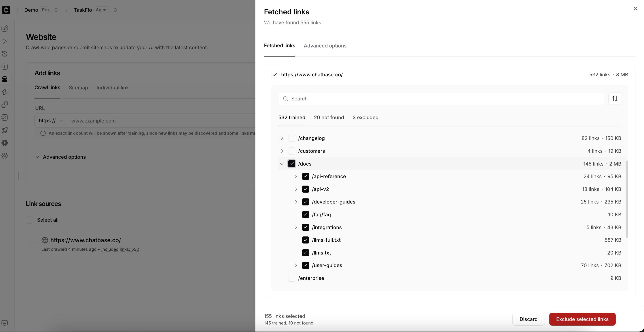Select the Crawl links tab
The image size is (644, 332).
[x=47, y=88]
